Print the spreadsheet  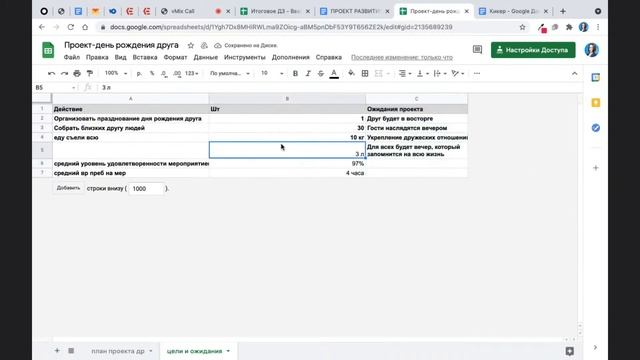pos(77,73)
